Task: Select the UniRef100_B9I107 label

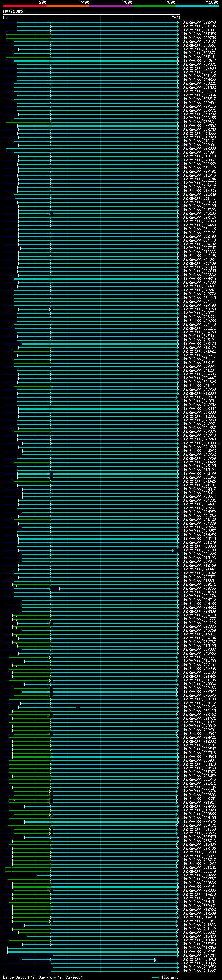Action: tap(199, 76)
